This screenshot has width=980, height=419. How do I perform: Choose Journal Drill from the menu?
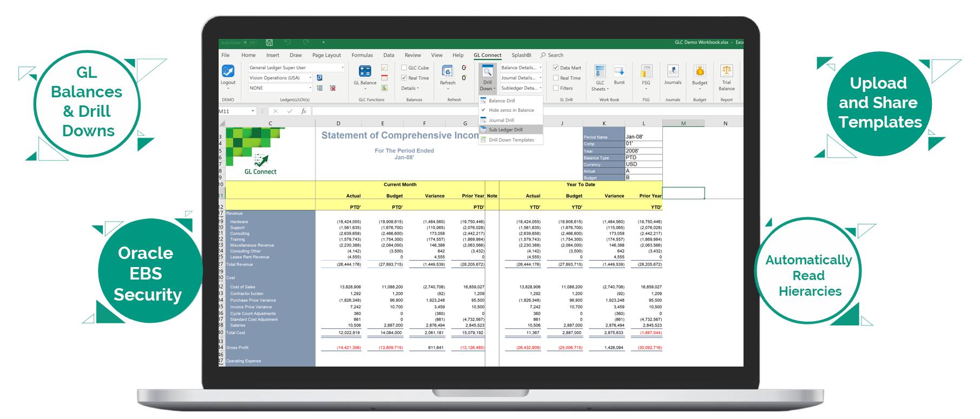tap(511, 120)
